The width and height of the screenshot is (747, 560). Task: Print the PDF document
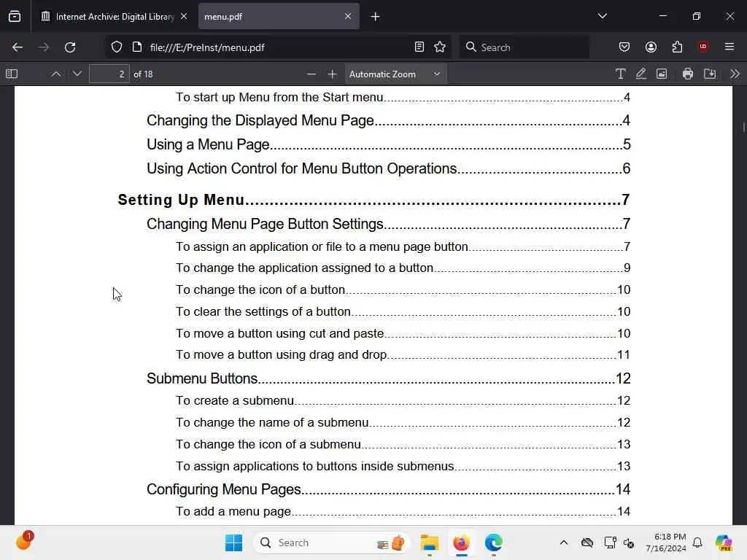click(687, 74)
